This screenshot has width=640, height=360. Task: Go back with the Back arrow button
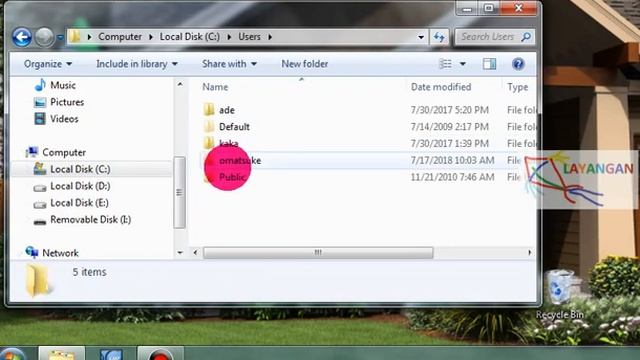pyautogui.click(x=22, y=37)
